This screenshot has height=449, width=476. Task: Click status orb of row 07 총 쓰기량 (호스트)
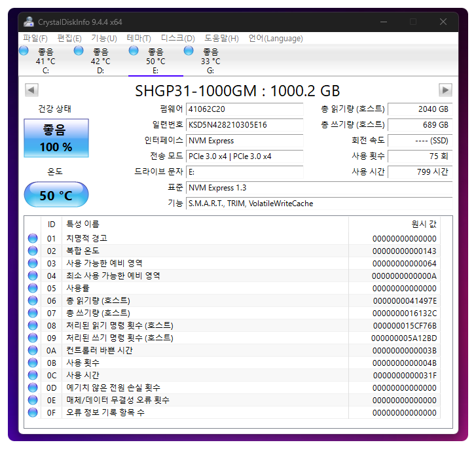pyautogui.click(x=33, y=313)
